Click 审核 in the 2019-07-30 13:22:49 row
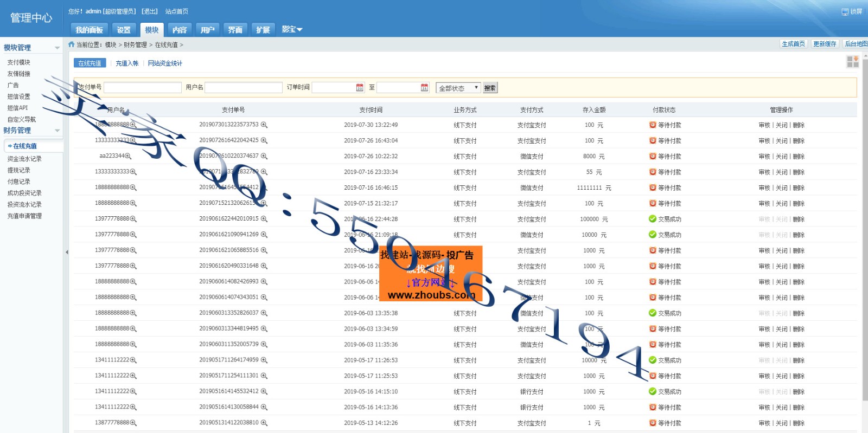This screenshot has height=433, width=868. (x=764, y=125)
